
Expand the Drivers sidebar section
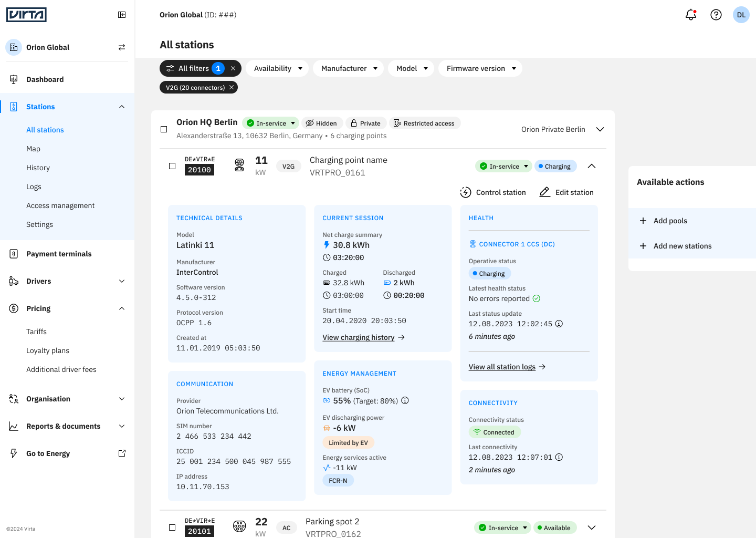[122, 281]
